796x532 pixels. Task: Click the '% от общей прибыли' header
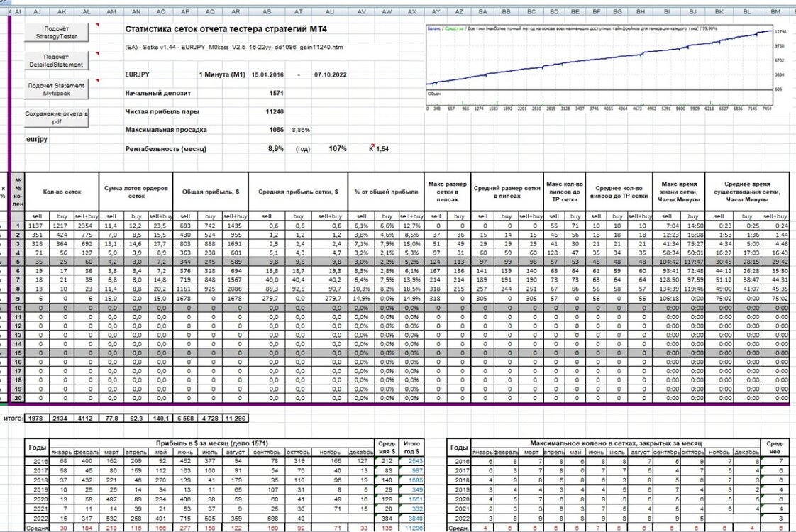(x=387, y=192)
